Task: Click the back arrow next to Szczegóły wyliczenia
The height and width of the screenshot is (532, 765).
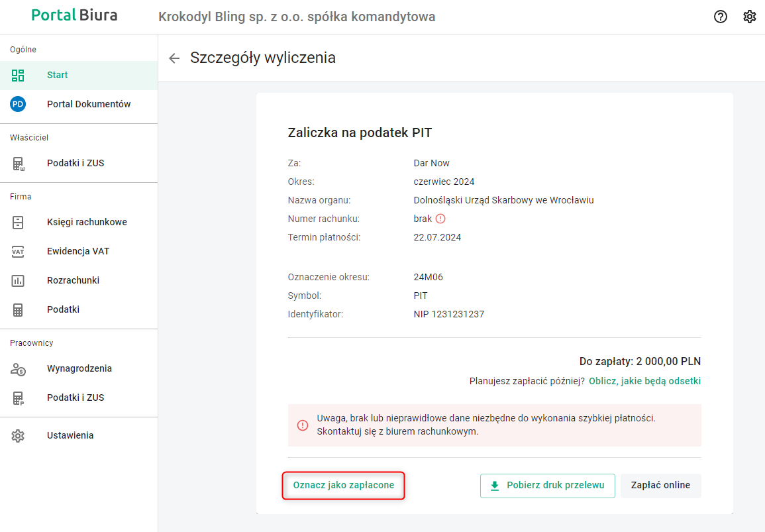Action: coord(174,58)
